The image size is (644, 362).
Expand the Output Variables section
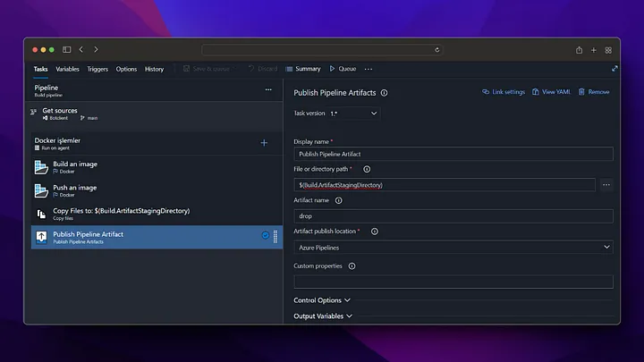323,316
